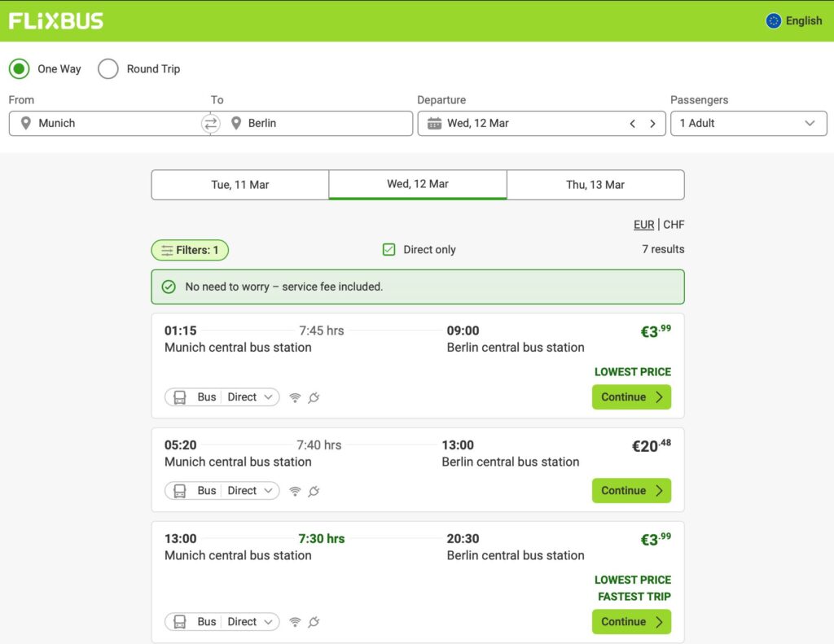Screen dimensions: 834x644
Task: Open the Filters: 1 button
Action: click(x=190, y=250)
